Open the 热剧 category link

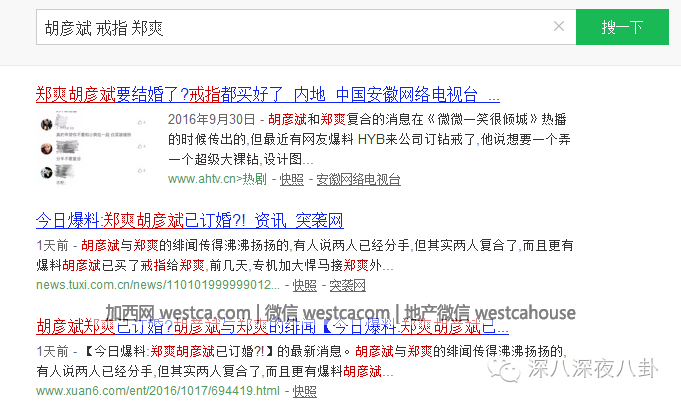pos(254,180)
